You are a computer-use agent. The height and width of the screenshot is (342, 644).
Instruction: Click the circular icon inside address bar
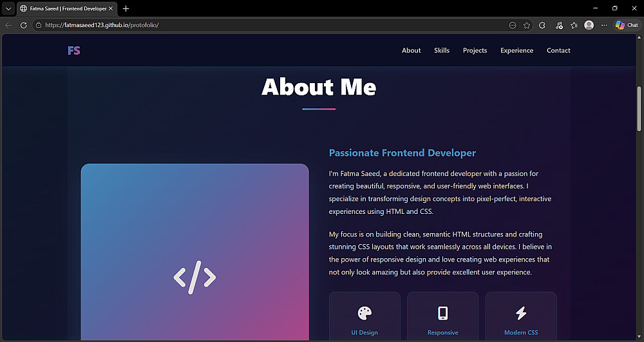(x=512, y=26)
